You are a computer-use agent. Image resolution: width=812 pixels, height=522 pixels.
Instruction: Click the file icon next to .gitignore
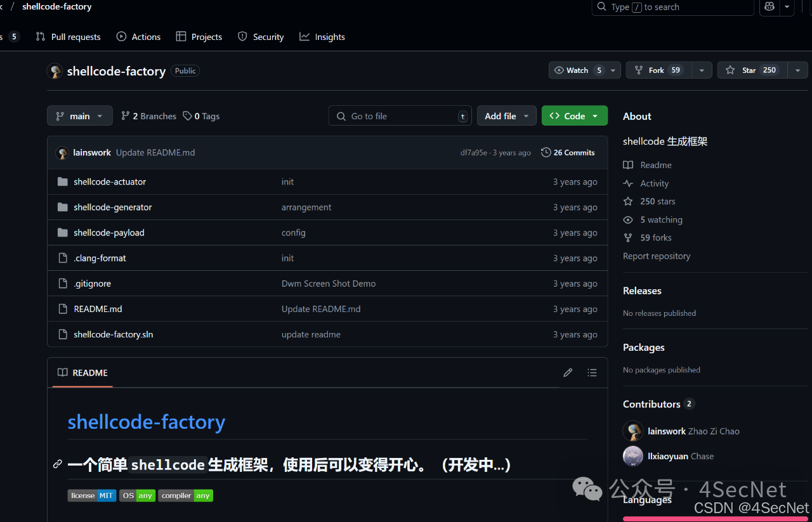pos(62,284)
